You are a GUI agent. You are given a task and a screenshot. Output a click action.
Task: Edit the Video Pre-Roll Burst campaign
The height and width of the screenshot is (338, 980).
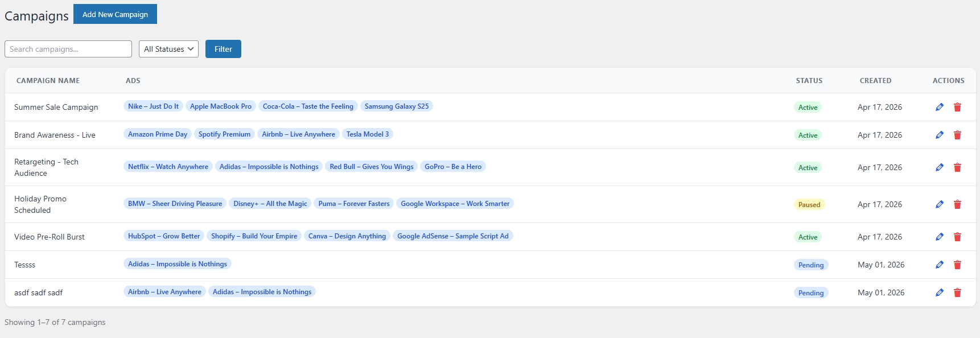940,237
